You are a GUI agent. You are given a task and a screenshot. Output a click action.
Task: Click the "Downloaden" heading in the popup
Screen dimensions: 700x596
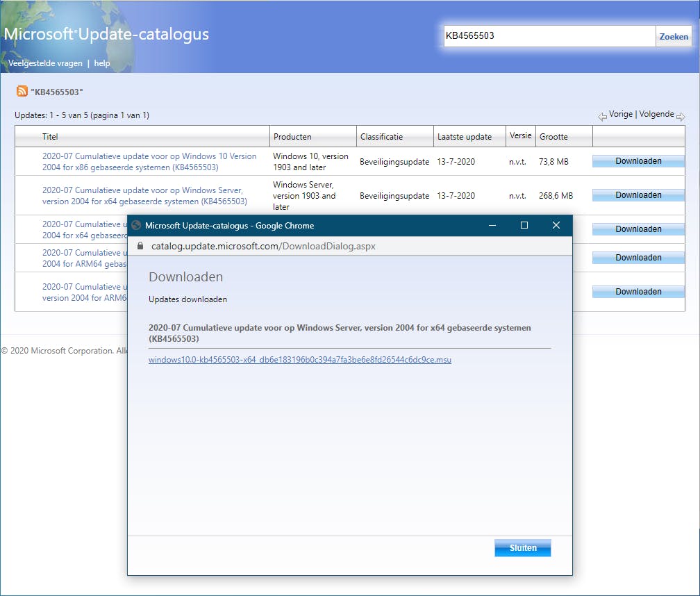[185, 276]
